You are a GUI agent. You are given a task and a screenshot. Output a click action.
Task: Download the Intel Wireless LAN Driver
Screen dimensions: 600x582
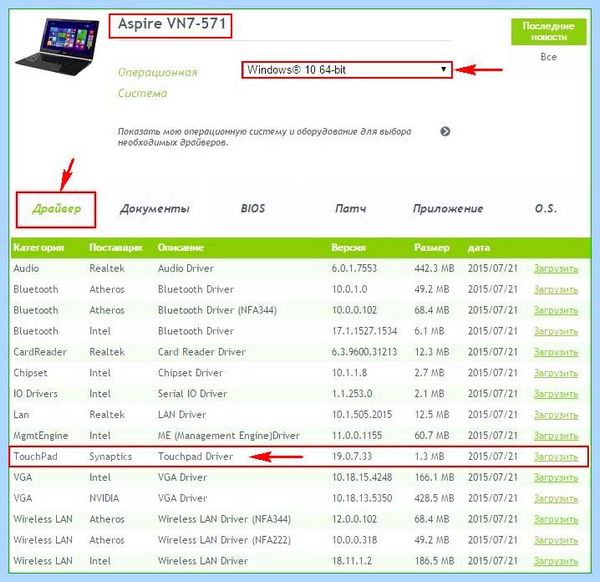556,561
